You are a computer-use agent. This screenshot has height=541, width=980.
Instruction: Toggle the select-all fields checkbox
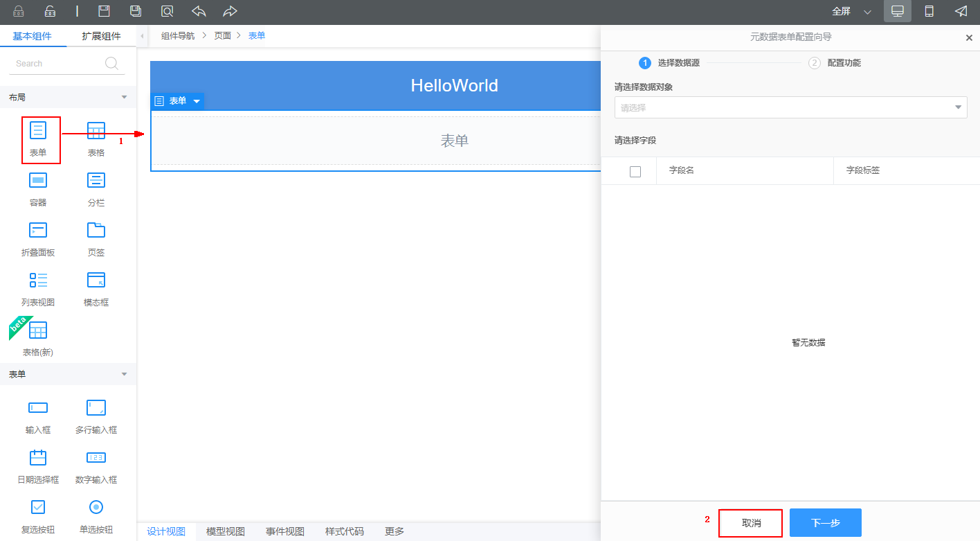(635, 172)
